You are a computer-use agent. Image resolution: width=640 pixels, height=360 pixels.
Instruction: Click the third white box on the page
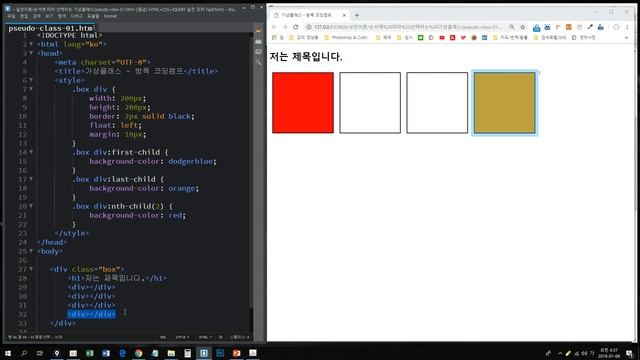(x=437, y=103)
